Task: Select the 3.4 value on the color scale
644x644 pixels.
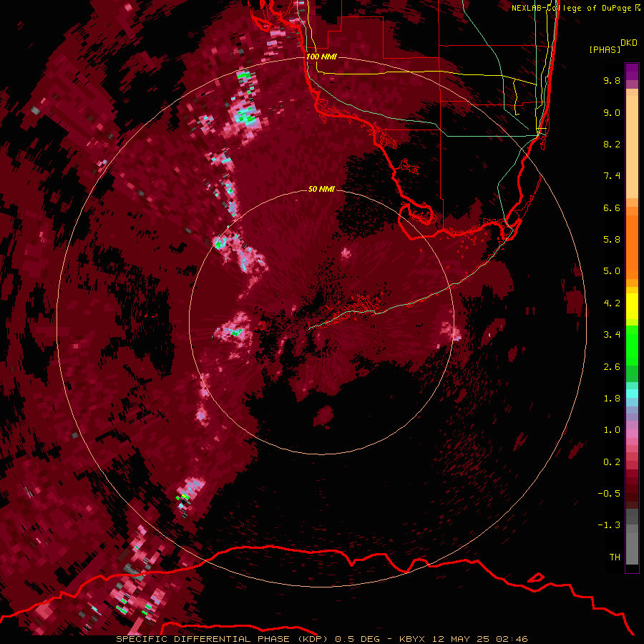Action: tap(612, 335)
